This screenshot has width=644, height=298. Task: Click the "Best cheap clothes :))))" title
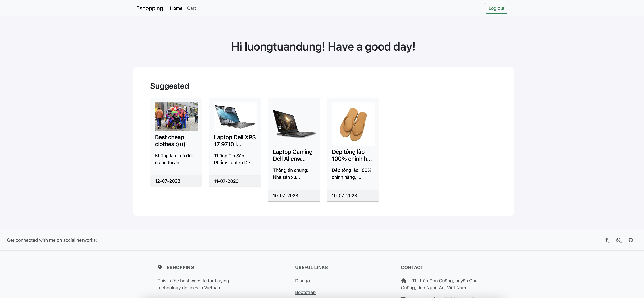click(x=170, y=141)
